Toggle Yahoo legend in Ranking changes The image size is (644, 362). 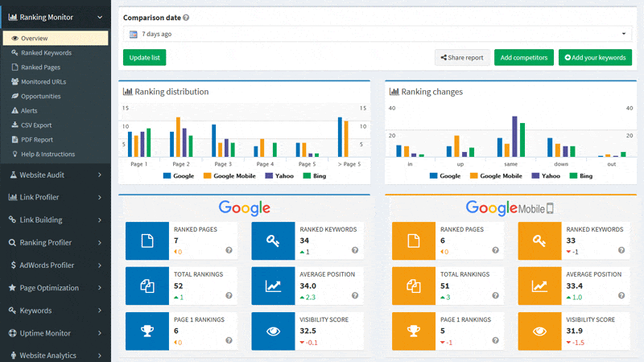point(546,175)
